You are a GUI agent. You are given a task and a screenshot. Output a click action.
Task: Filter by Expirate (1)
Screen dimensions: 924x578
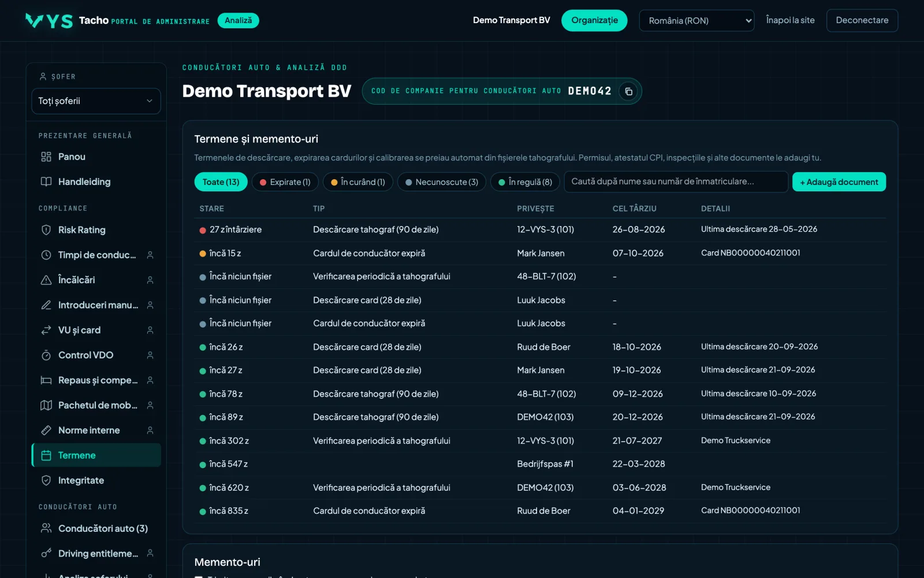pos(285,182)
